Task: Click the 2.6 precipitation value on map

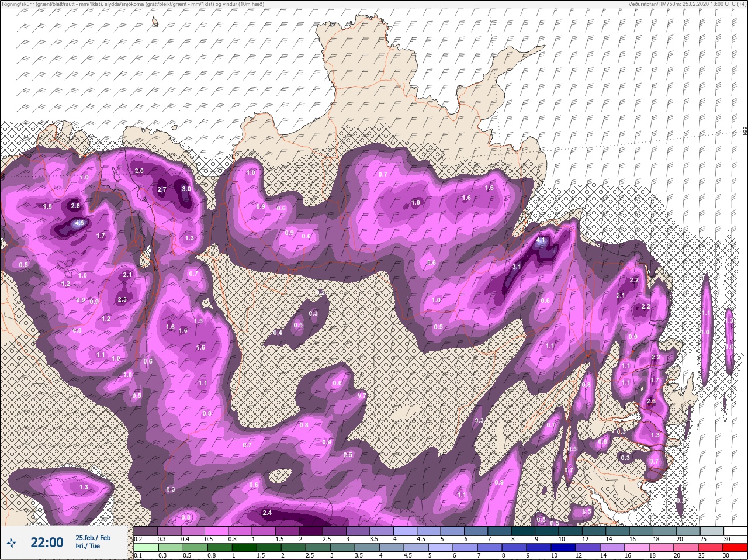Action: tap(651, 401)
